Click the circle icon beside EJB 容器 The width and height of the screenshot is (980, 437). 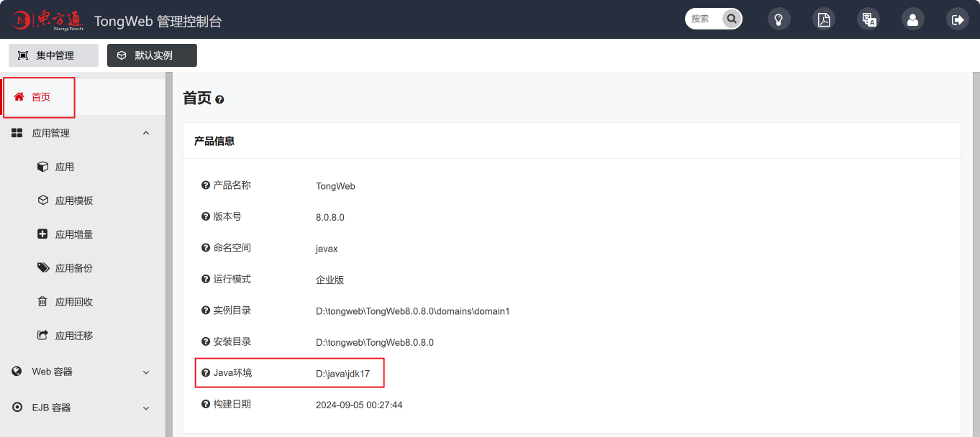17,408
